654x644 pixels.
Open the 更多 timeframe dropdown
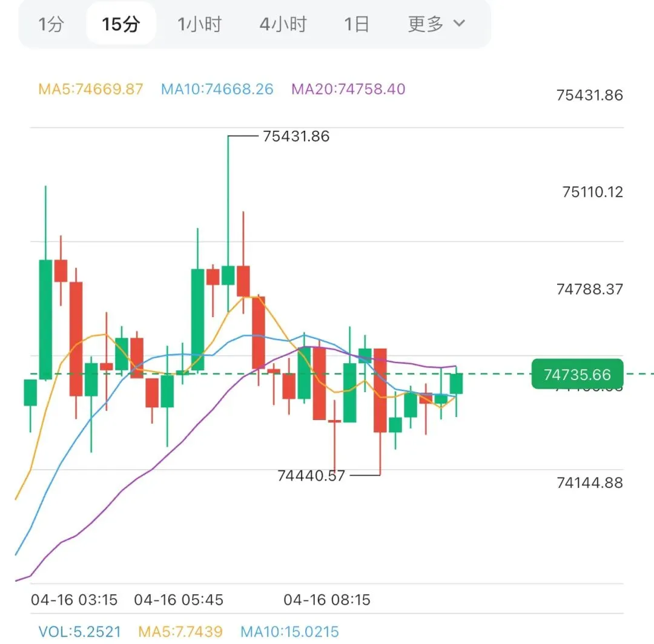[436, 24]
